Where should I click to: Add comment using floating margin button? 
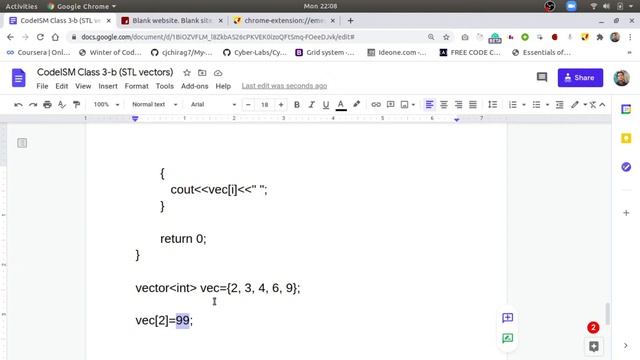point(507,318)
